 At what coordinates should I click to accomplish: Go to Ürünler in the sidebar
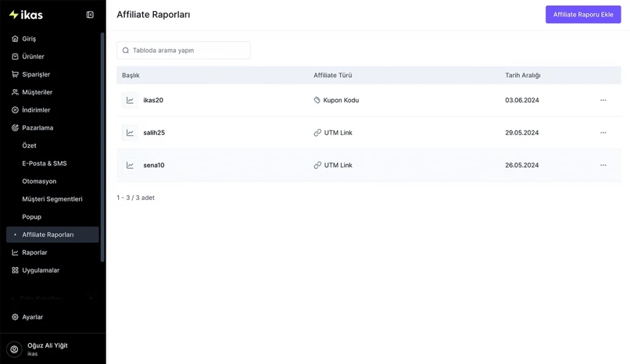[33, 57]
